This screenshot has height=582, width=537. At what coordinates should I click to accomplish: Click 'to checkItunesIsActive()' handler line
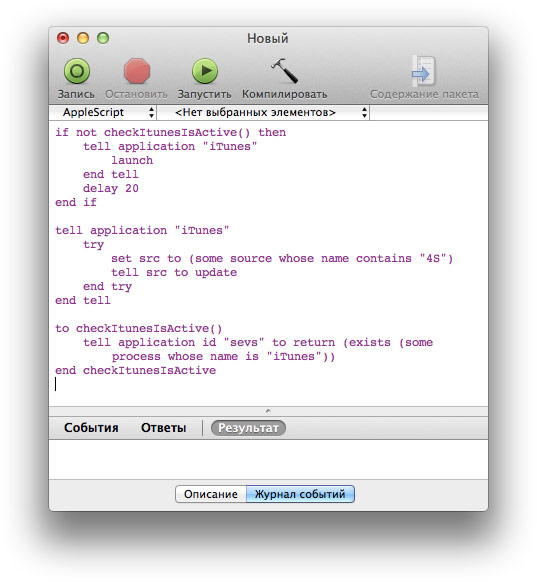[x=138, y=328]
